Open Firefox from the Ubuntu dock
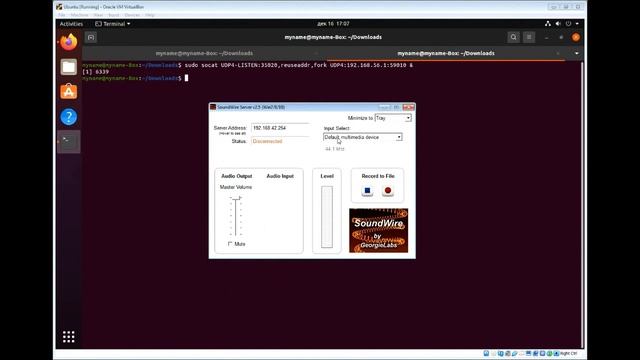The image size is (640, 360). pos(69,42)
